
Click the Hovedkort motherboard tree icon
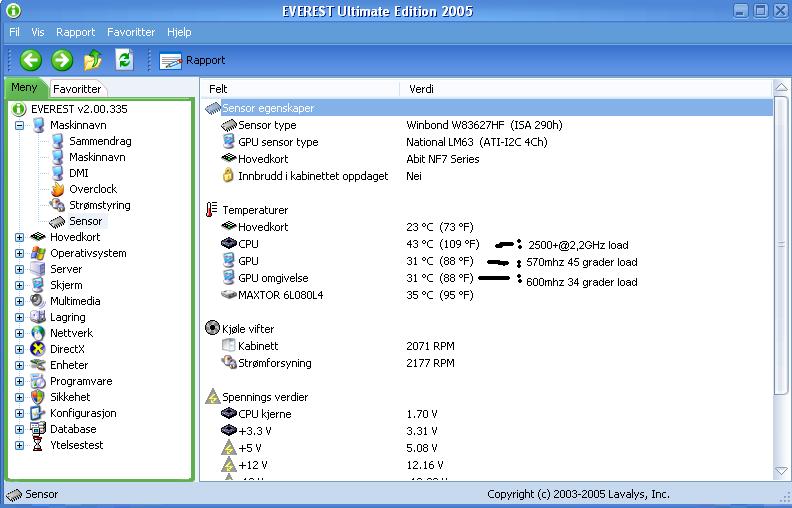(x=38, y=237)
